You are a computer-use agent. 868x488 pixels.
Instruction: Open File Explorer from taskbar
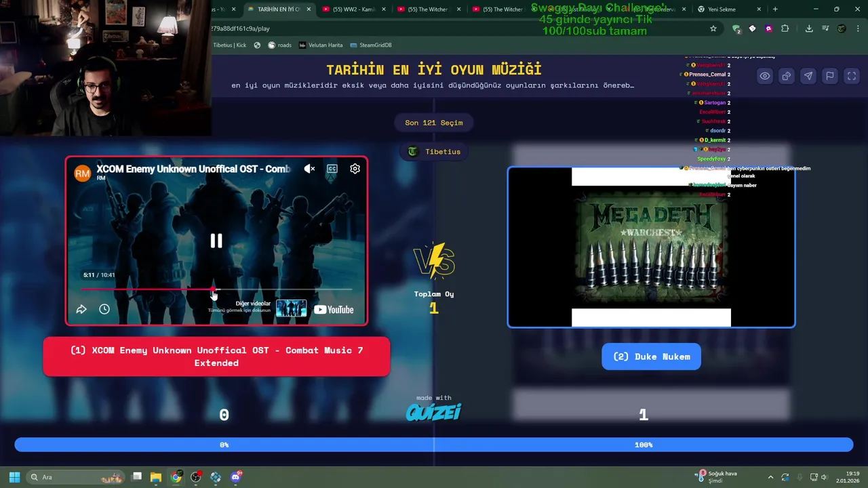click(x=156, y=477)
